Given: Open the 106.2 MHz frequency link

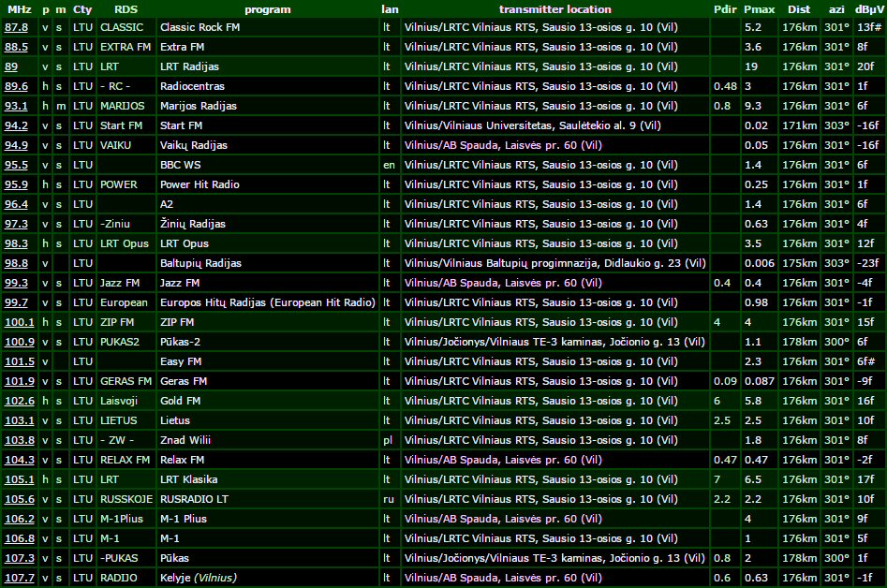Looking at the screenshot, I should tap(20, 519).
